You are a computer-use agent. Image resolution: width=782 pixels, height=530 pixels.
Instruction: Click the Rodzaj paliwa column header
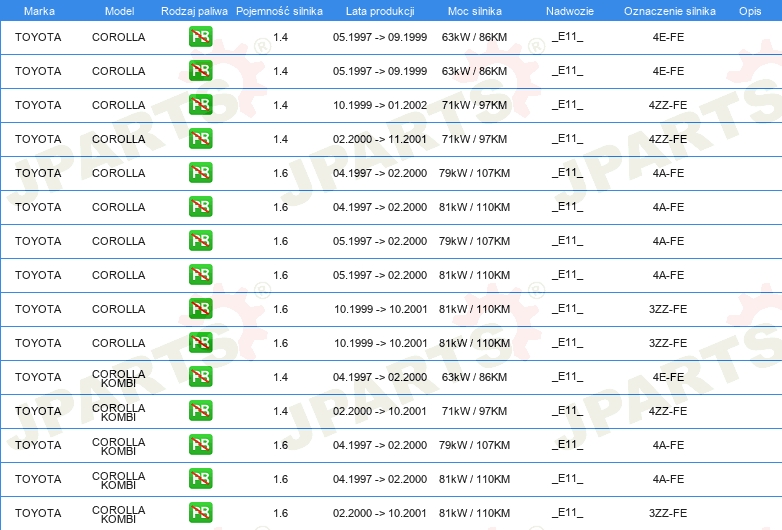click(194, 10)
